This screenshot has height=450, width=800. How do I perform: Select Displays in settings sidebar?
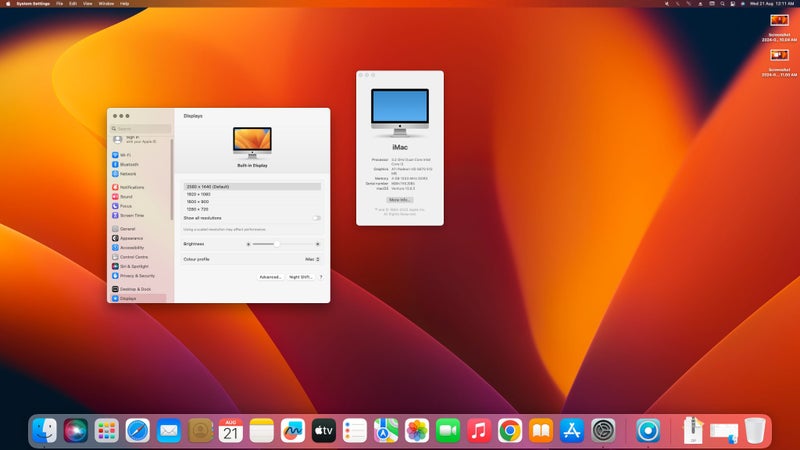(138, 298)
